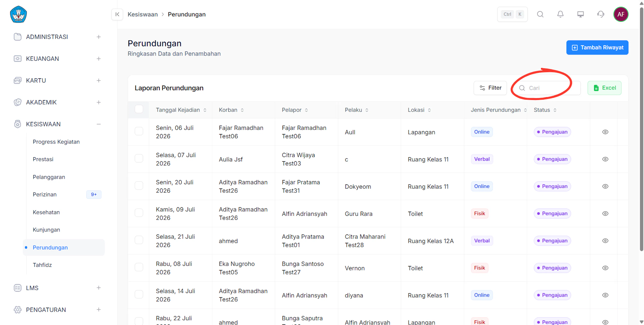This screenshot has width=644, height=325.
Task: Open the AF user avatar menu
Action: click(x=621, y=14)
